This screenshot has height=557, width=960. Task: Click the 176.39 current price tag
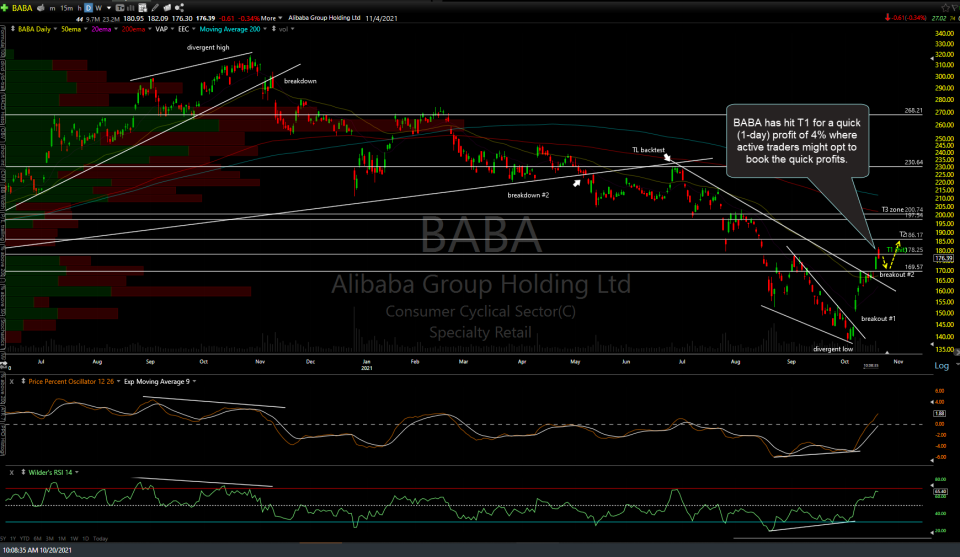click(x=943, y=258)
